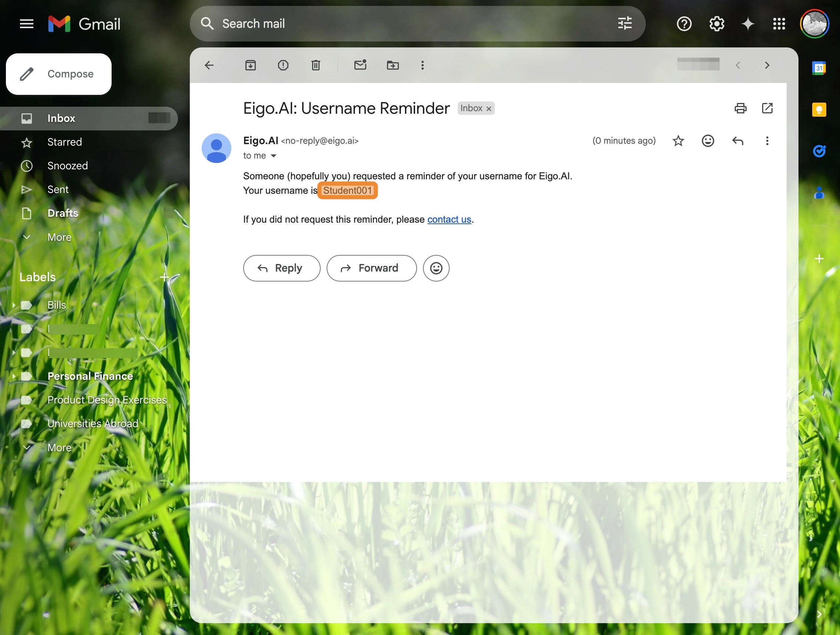Star the Eigo.AI message

pyautogui.click(x=678, y=141)
